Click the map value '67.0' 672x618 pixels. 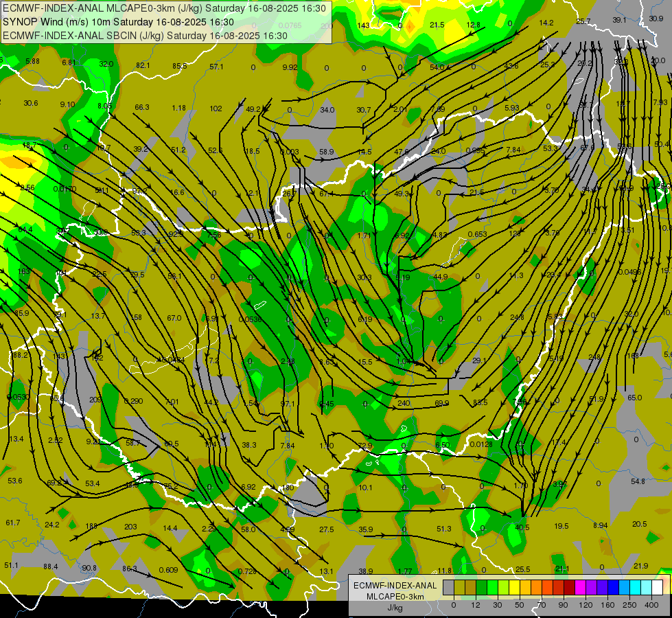point(174,318)
